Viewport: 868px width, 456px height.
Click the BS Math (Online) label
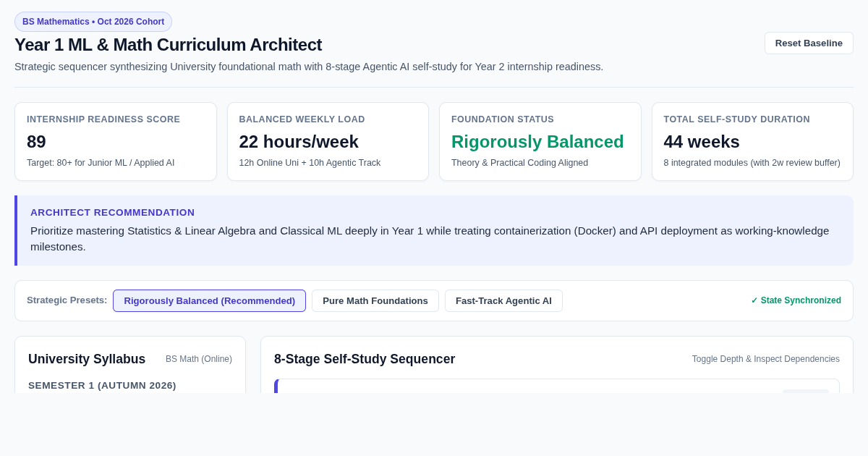pos(199,359)
